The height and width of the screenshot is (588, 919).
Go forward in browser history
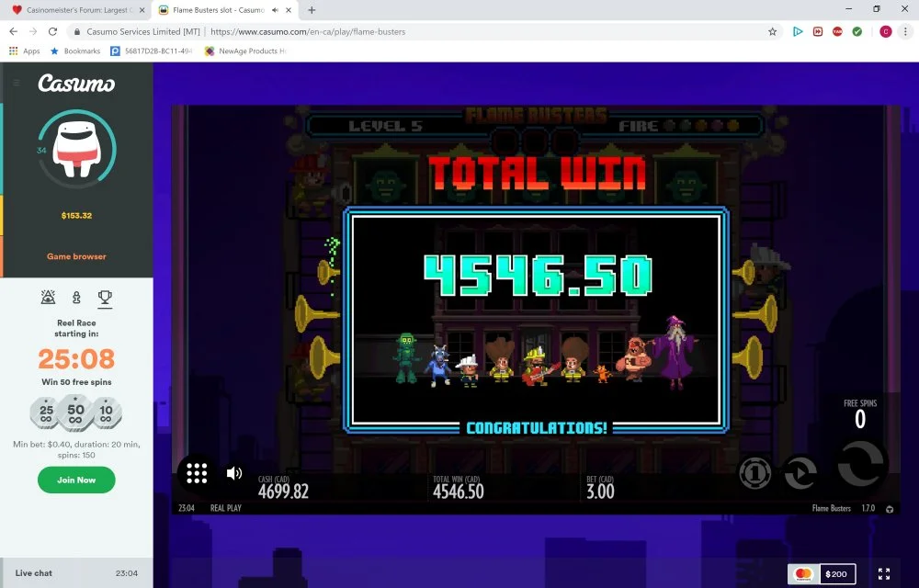click(33, 31)
